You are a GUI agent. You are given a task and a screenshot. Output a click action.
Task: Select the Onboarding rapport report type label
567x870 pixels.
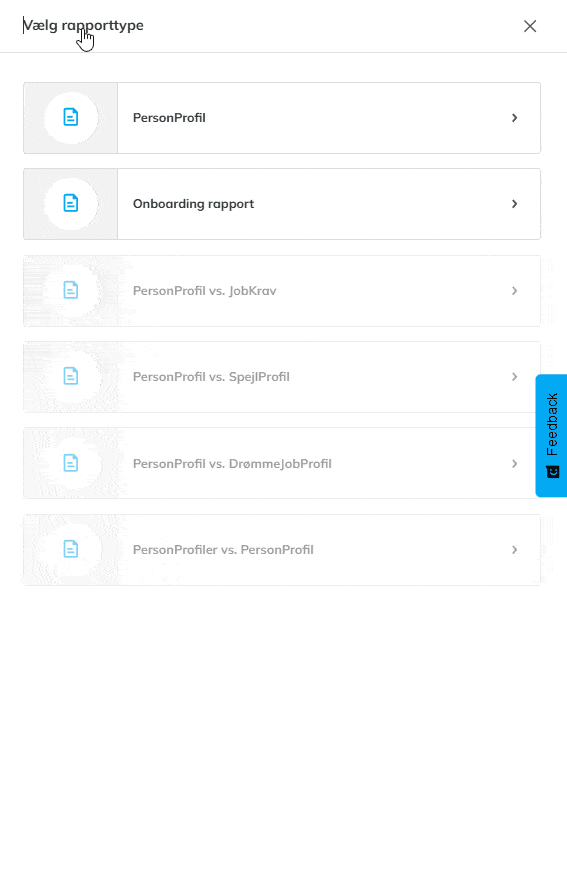point(193,204)
